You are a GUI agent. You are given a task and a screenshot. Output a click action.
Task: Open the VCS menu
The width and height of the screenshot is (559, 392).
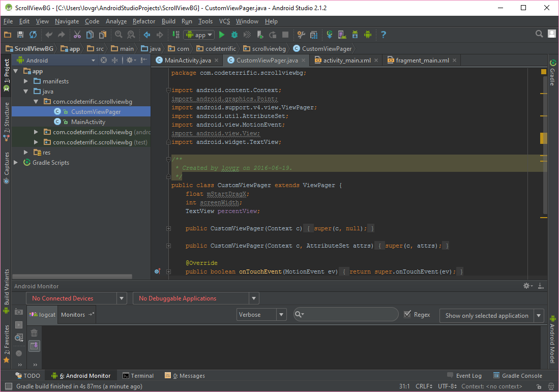[x=224, y=21]
